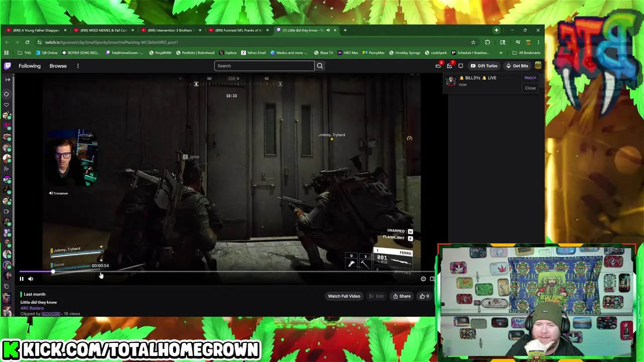The height and width of the screenshot is (362, 644).
Task: Click the search magnifier button
Action: click(319, 66)
